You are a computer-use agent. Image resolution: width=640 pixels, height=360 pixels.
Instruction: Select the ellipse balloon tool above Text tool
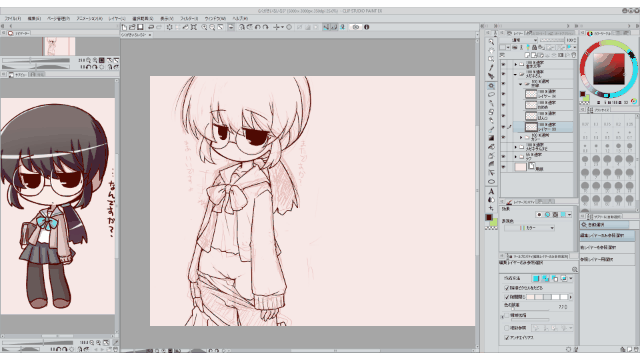(491, 182)
